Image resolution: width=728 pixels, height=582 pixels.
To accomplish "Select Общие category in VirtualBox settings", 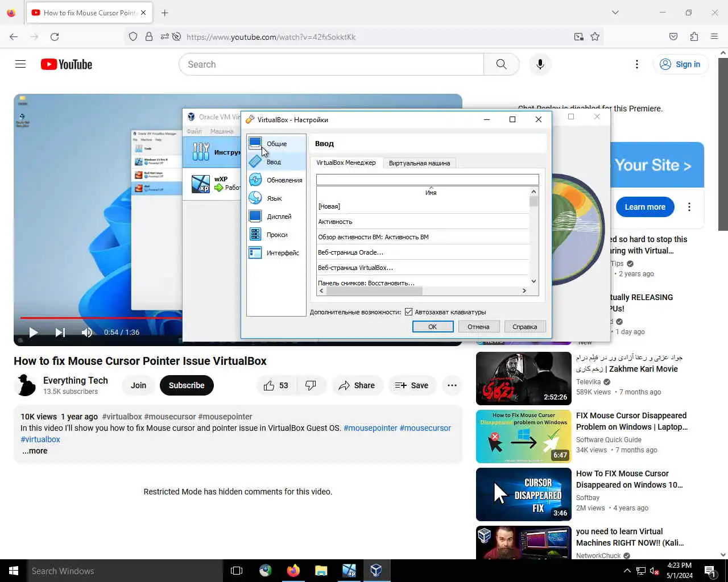I will 276,144.
